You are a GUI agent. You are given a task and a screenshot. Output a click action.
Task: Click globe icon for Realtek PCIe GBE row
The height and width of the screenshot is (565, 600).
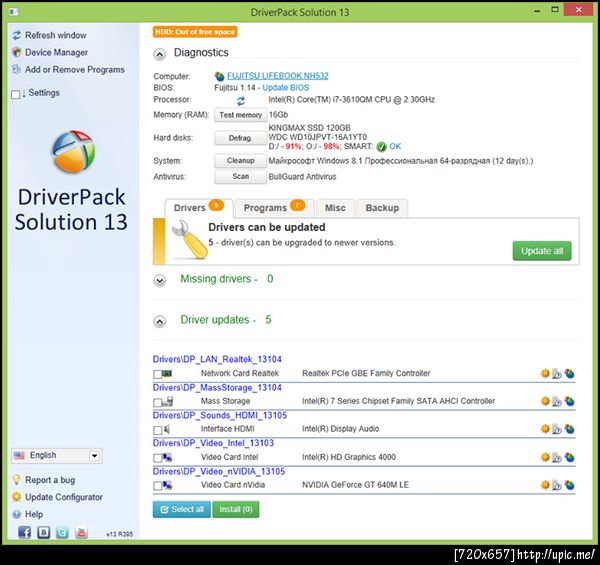click(x=569, y=373)
